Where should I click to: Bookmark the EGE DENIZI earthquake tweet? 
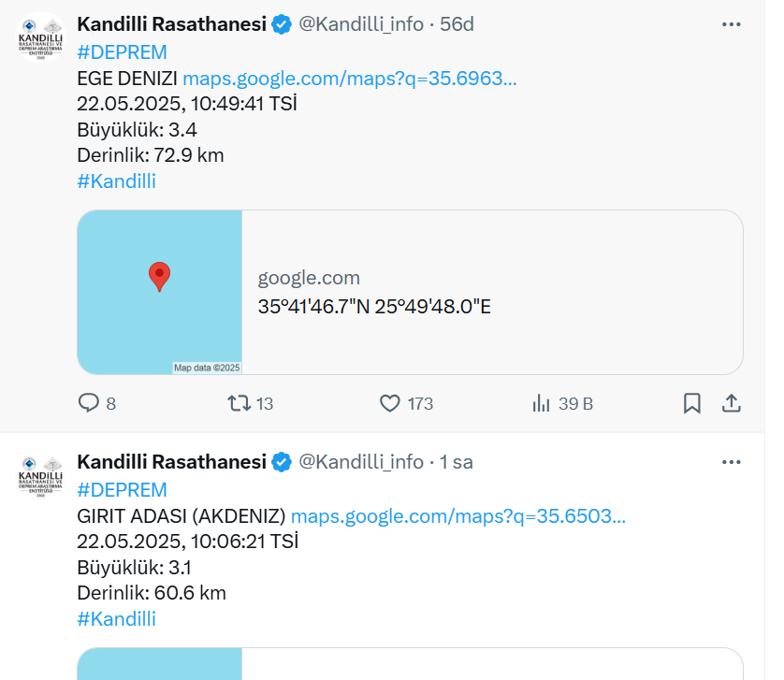691,403
